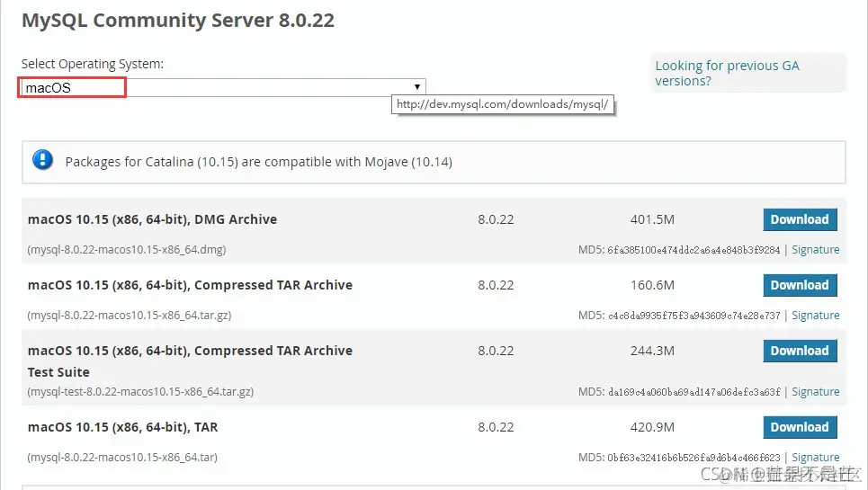Click filename mysql-8.0.22-macos10.15-x86_64.tar.gz
Image resolution: width=868 pixels, height=490 pixels.
coord(130,316)
